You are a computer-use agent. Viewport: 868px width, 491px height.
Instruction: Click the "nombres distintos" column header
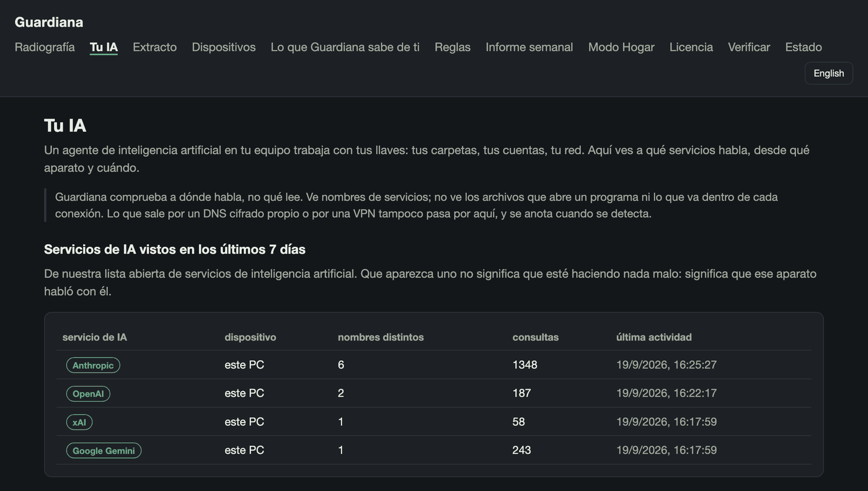381,337
